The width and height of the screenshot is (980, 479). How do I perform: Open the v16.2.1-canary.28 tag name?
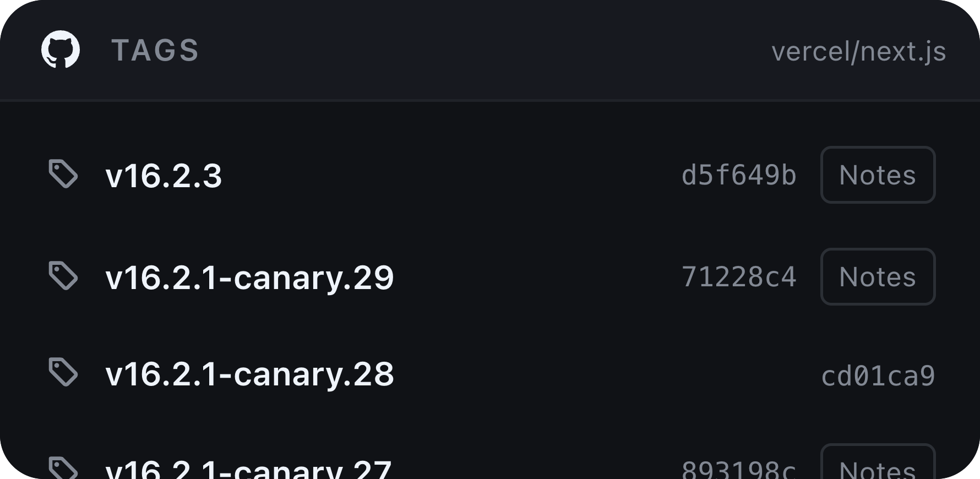click(x=249, y=374)
